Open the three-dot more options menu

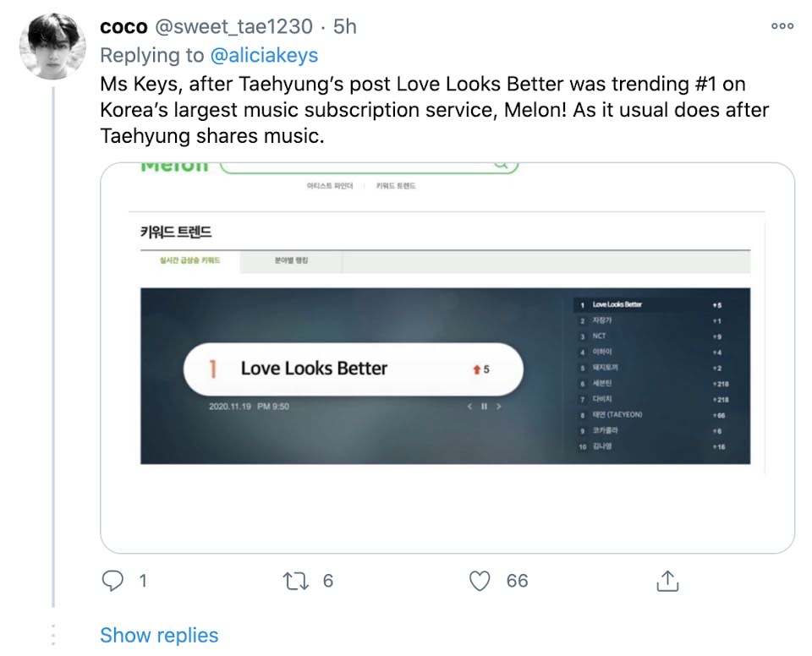coord(782,26)
